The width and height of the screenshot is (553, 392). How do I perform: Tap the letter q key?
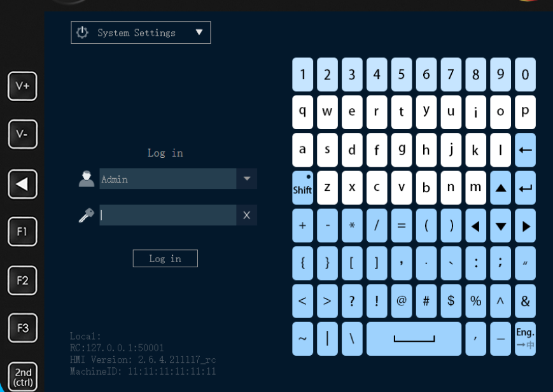(303, 112)
